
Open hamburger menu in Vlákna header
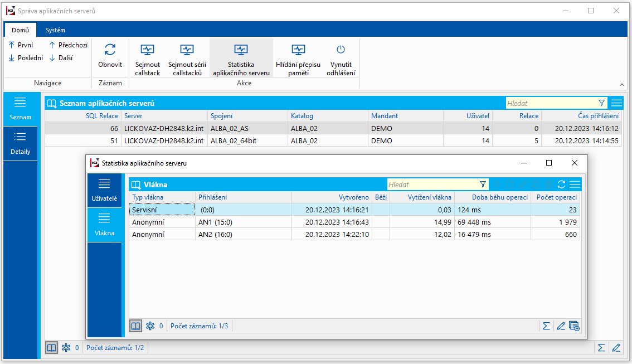point(575,185)
